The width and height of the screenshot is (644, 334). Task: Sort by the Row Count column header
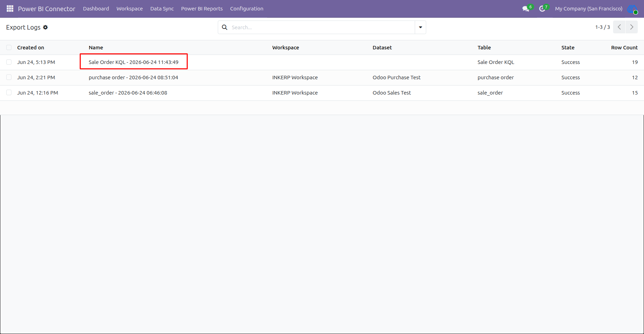(x=624, y=48)
